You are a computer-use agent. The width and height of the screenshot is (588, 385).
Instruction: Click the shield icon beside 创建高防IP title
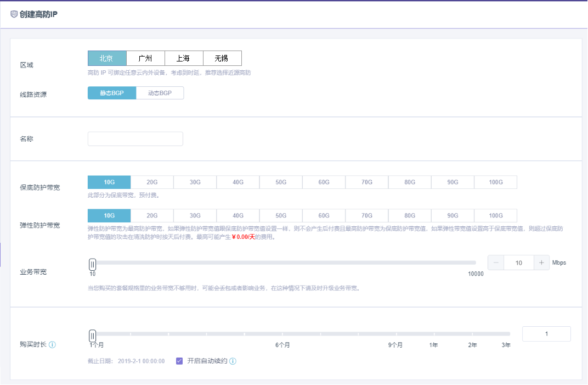14,14
